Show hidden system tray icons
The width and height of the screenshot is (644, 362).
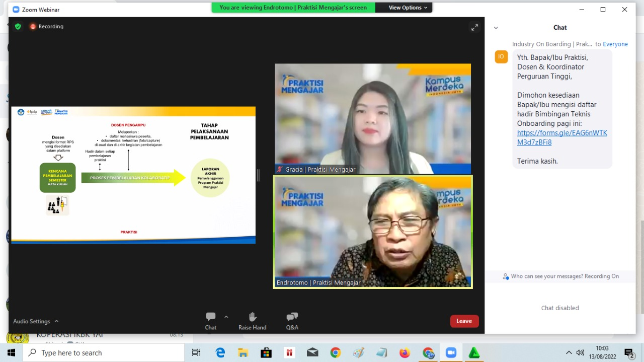(569, 353)
